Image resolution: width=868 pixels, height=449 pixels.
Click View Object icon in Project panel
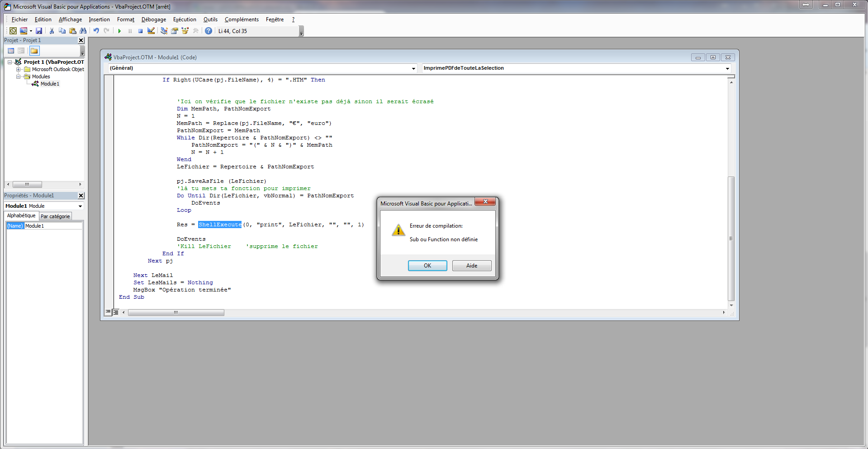tap(21, 51)
